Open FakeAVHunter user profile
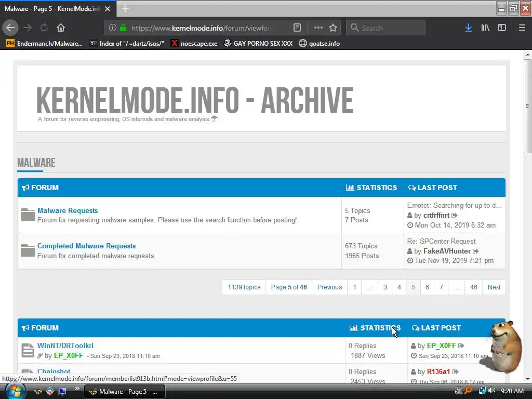532x399 pixels. coord(447,251)
